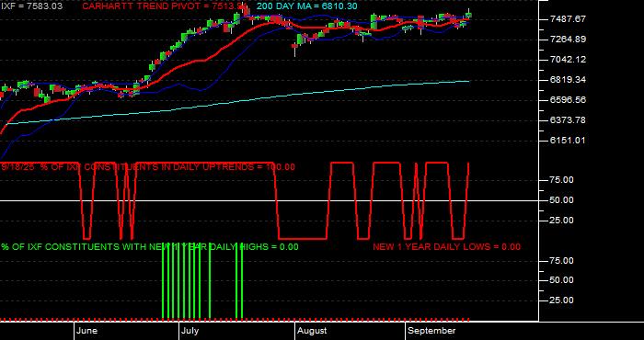The width and height of the screenshot is (644, 340).
Task: Click the white 50.00 midline in uptrends panel
Action: (x=269, y=200)
